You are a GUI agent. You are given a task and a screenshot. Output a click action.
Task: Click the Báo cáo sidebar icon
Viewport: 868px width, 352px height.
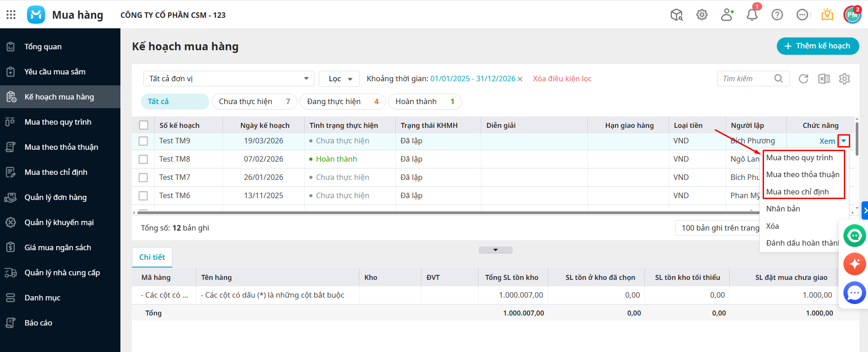click(10, 323)
